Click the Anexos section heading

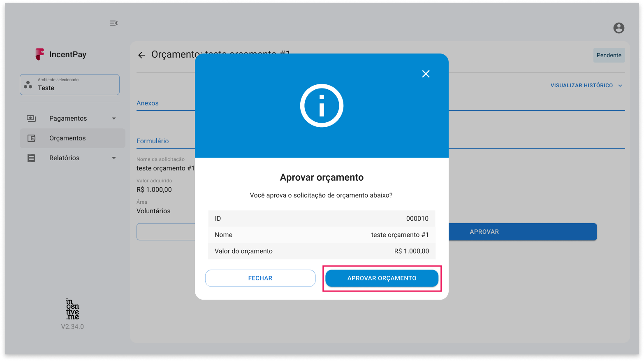tap(148, 103)
